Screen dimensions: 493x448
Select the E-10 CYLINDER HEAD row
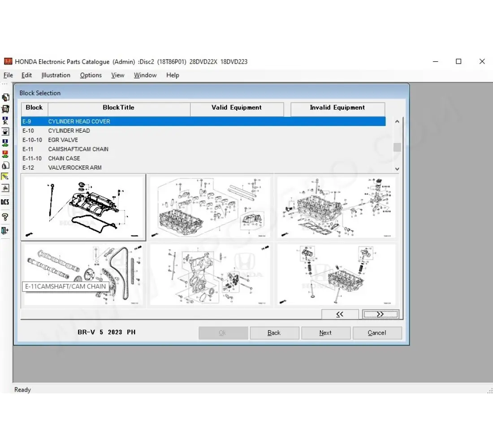(x=203, y=131)
